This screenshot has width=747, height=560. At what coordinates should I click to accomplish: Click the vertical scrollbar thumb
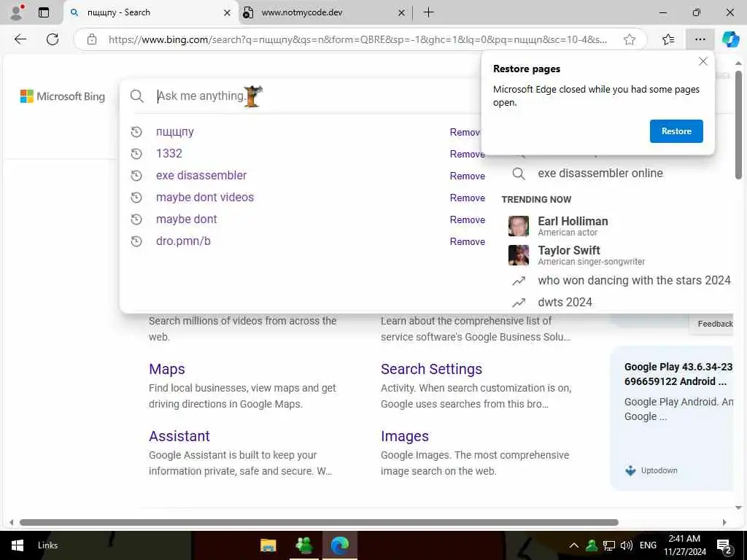click(738, 125)
